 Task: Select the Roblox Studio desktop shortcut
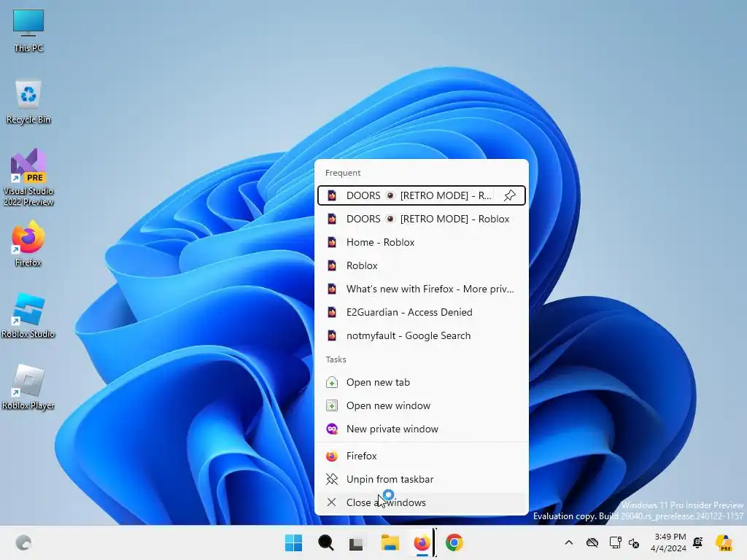tap(28, 316)
